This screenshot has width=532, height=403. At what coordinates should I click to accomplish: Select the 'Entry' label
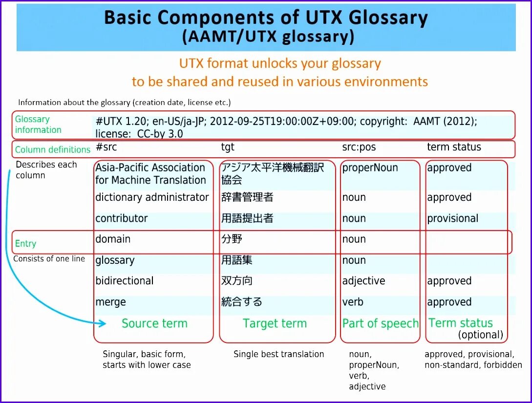[x=25, y=244]
